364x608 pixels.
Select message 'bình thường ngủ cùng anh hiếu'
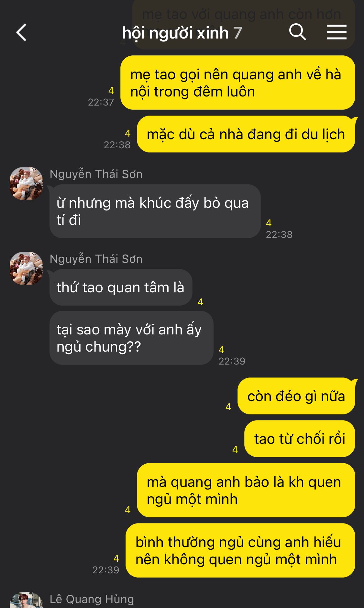point(240,551)
